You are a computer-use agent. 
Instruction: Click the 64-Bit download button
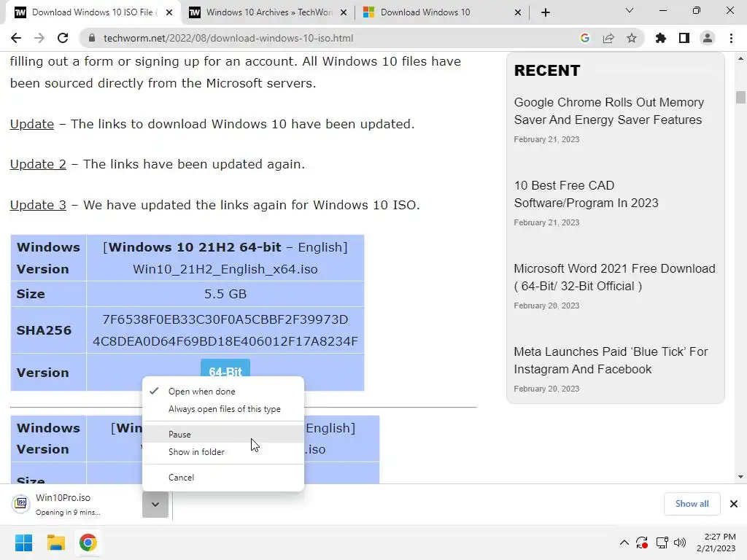click(225, 368)
